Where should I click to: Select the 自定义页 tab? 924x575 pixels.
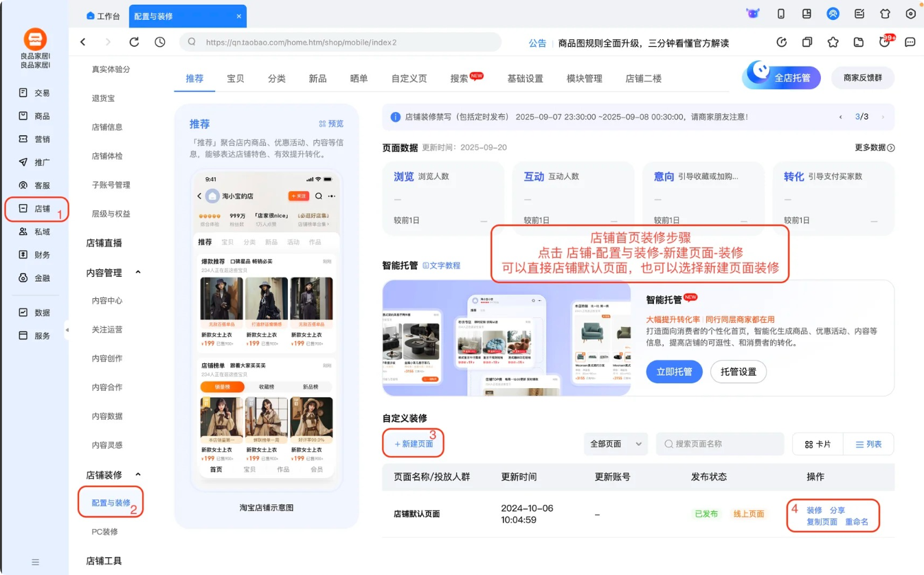pyautogui.click(x=409, y=79)
